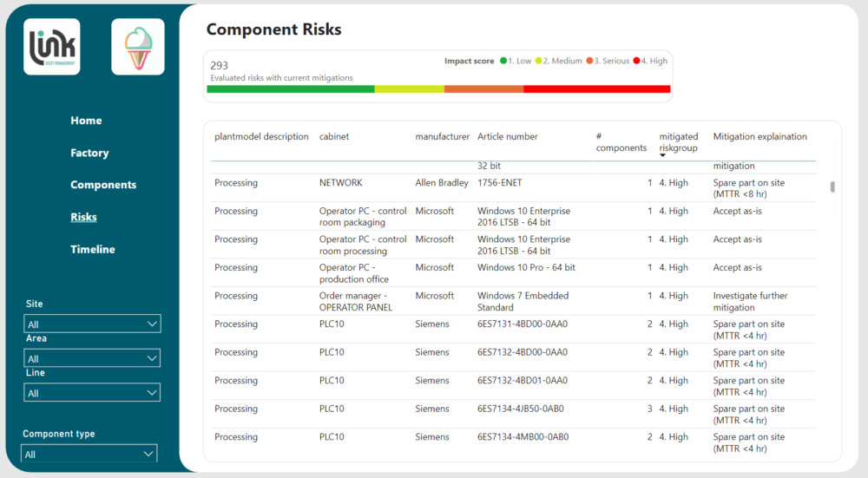Select article number 6ES7132-4BD00-0AA0
Viewport: 868px width, 478px height.
(522, 352)
